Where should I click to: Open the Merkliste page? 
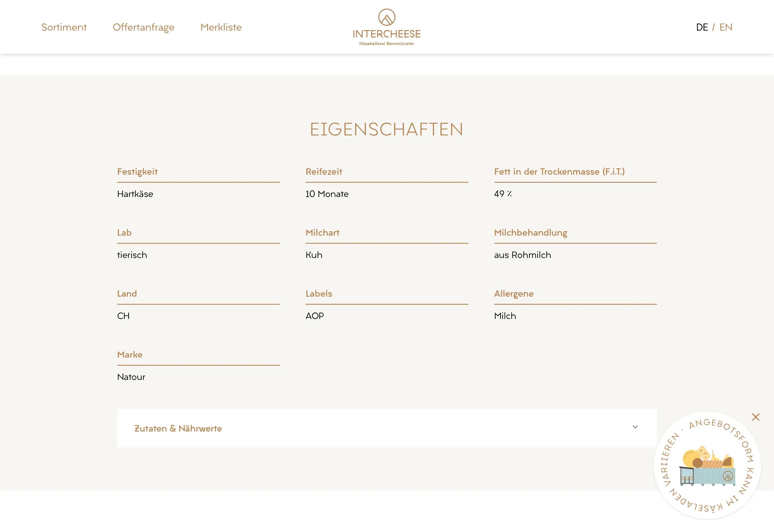click(221, 27)
